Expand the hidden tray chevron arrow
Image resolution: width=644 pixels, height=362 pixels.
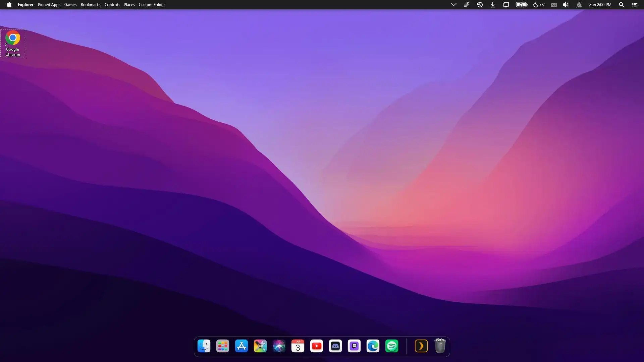453,5
